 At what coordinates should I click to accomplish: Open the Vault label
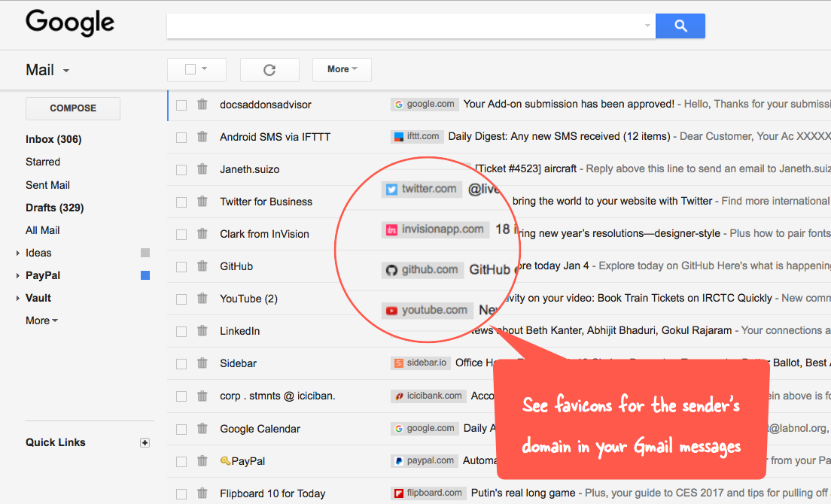38,298
